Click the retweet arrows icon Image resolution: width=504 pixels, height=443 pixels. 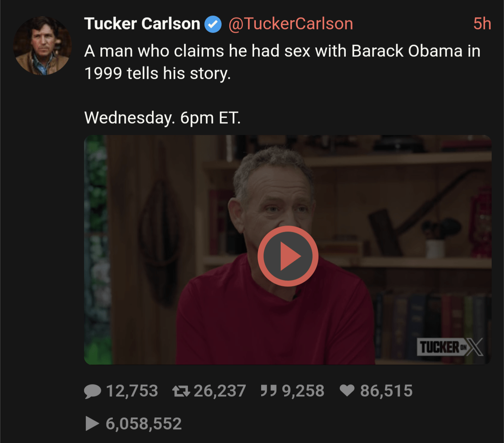coord(181,391)
